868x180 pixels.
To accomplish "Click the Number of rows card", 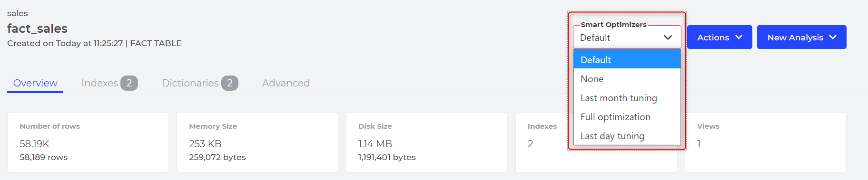I will pyautogui.click(x=88, y=142).
